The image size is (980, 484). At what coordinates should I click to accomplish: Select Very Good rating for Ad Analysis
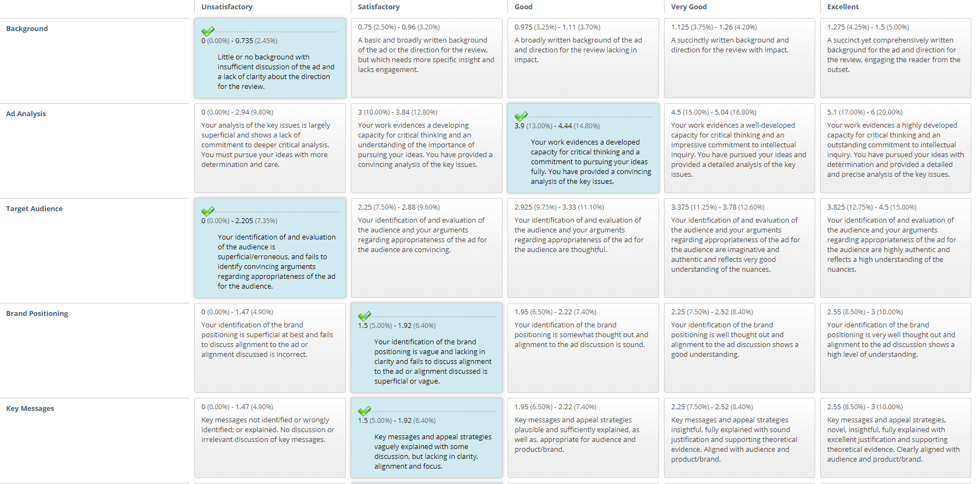point(739,148)
